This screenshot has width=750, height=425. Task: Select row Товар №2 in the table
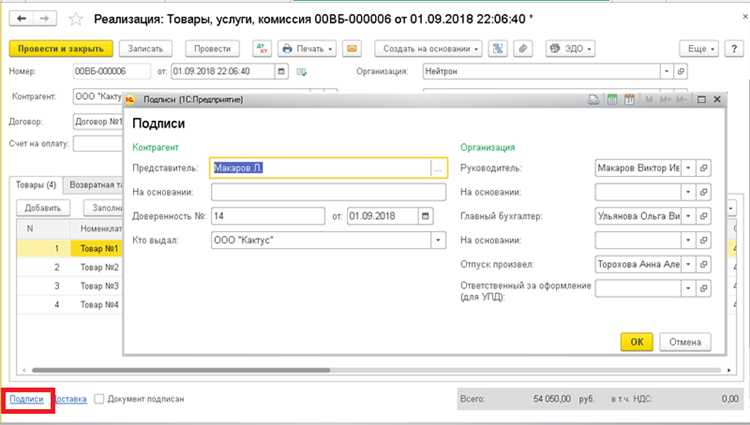(69, 267)
